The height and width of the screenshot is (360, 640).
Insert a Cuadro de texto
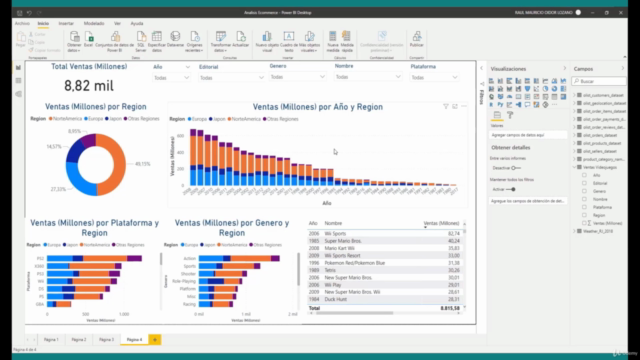[289, 41]
